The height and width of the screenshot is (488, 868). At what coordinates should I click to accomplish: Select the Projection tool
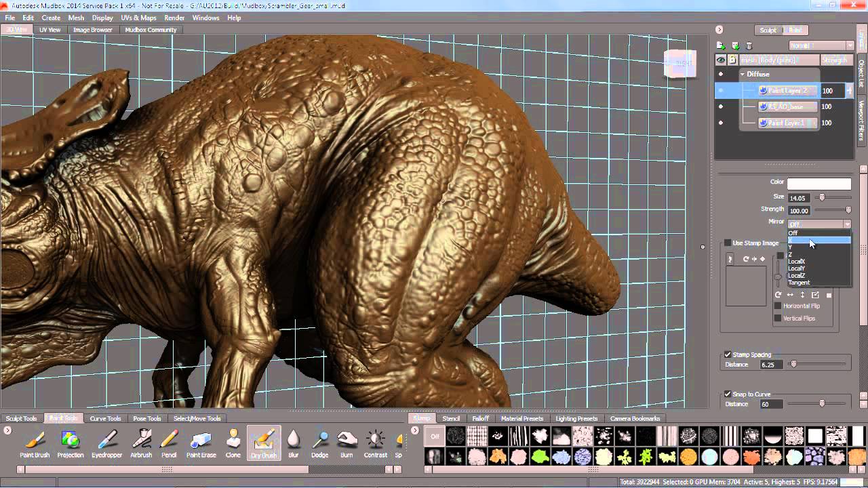70,443
